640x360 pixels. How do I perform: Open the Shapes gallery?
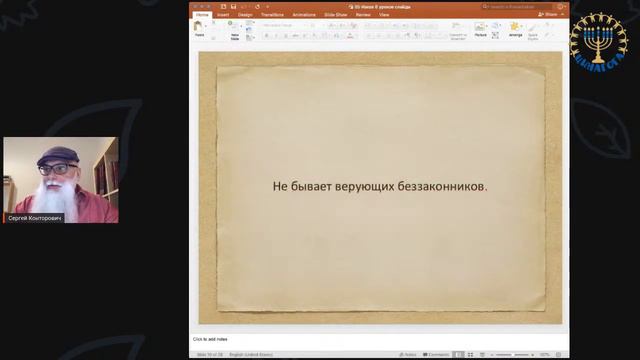pyautogui.click(x=496, y=26)
